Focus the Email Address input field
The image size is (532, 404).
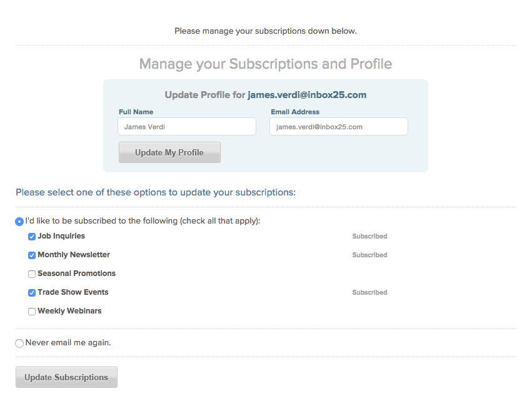339,127
